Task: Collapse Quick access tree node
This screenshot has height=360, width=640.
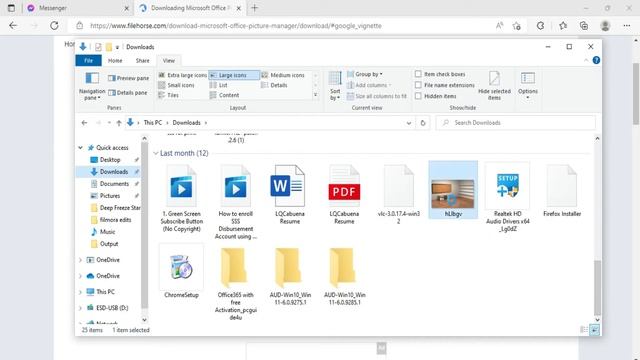Action: tap(80, 148)
